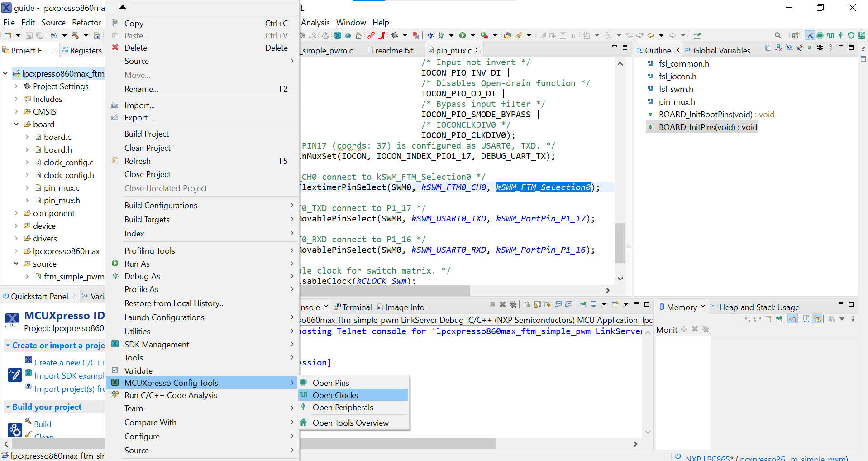Toggle link memory rendering panes button
The image size is (868, 461).
click(x=817, y=319)
